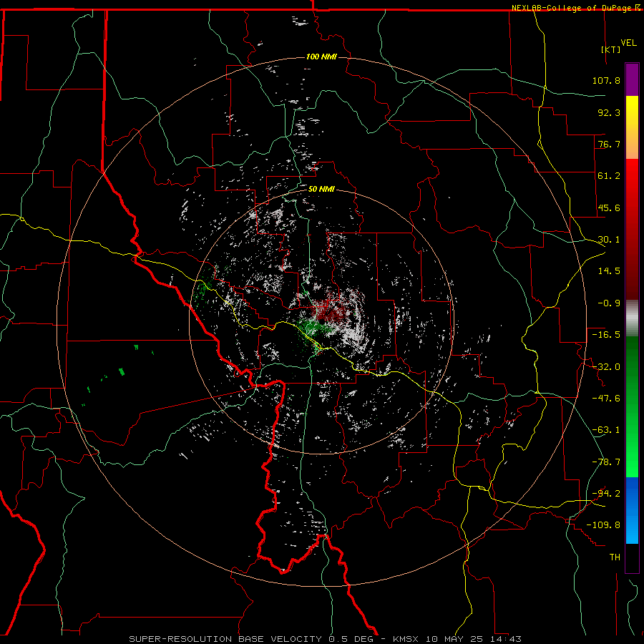
Task: Click the 'TH' legend label
Action: click(x=615, y=557)
